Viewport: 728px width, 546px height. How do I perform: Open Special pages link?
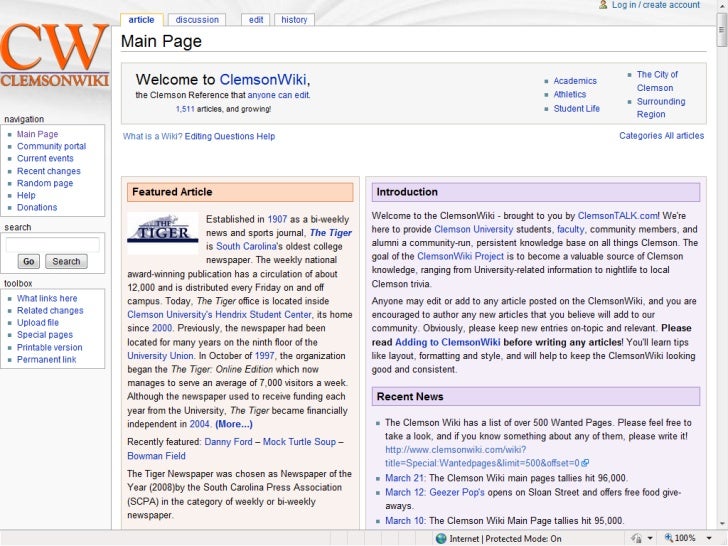coord(45,335)
